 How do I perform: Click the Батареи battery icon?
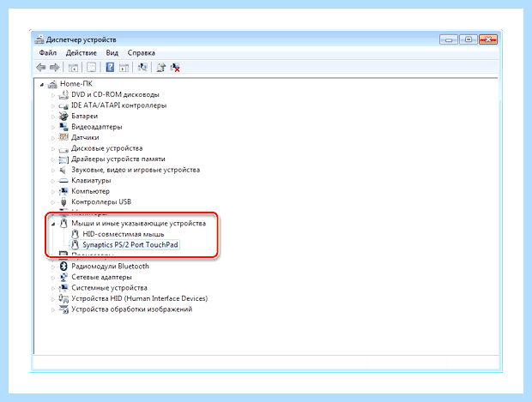point(63,117)
